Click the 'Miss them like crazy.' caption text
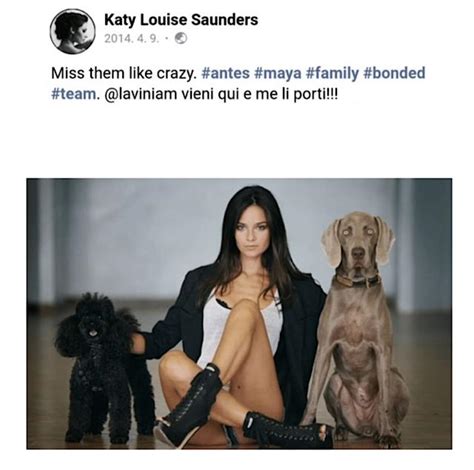Image resolution: width=474 pixels, height=470 pixels. pyautogui.click(x=124, y=73)
